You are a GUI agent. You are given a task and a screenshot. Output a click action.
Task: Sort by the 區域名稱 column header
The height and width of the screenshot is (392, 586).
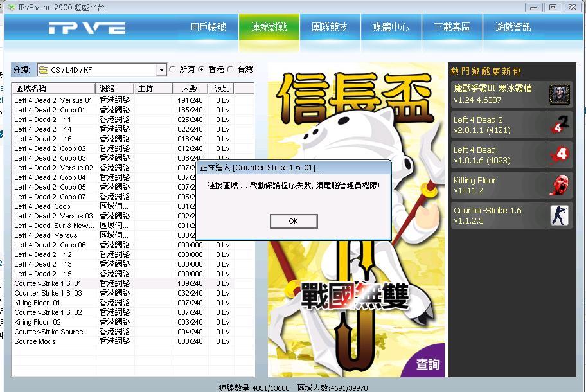tap(54, 89)
